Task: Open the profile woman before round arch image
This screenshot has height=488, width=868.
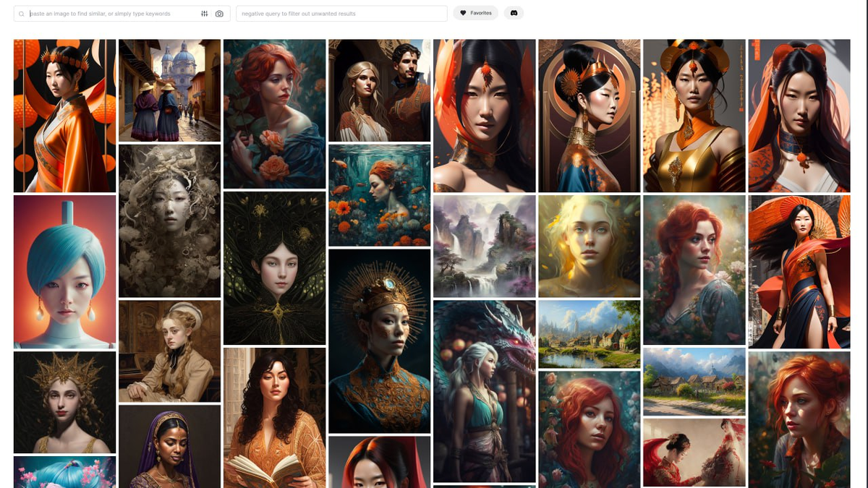Action: (590, 116)
